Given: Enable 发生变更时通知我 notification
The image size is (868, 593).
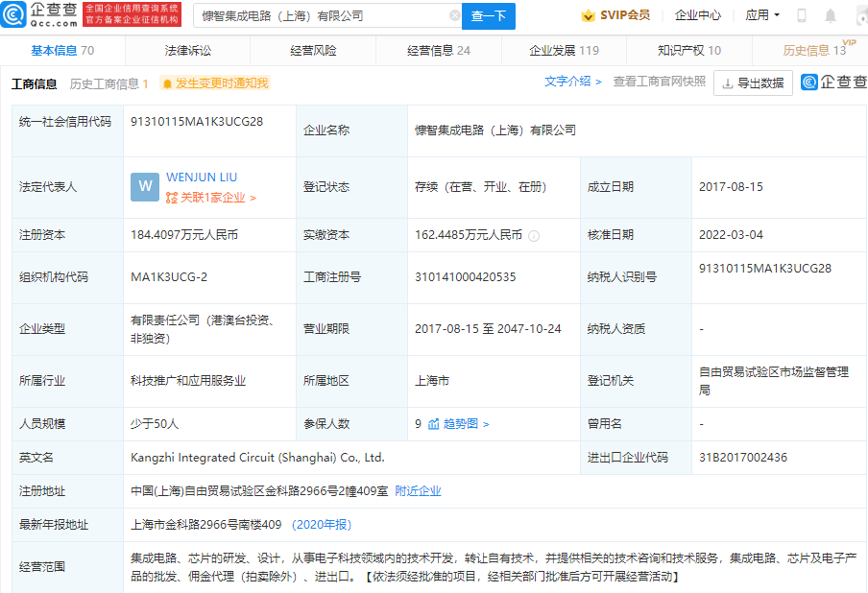Looking at the screenshot, I should pyautogui.click(x=215, y=83).
